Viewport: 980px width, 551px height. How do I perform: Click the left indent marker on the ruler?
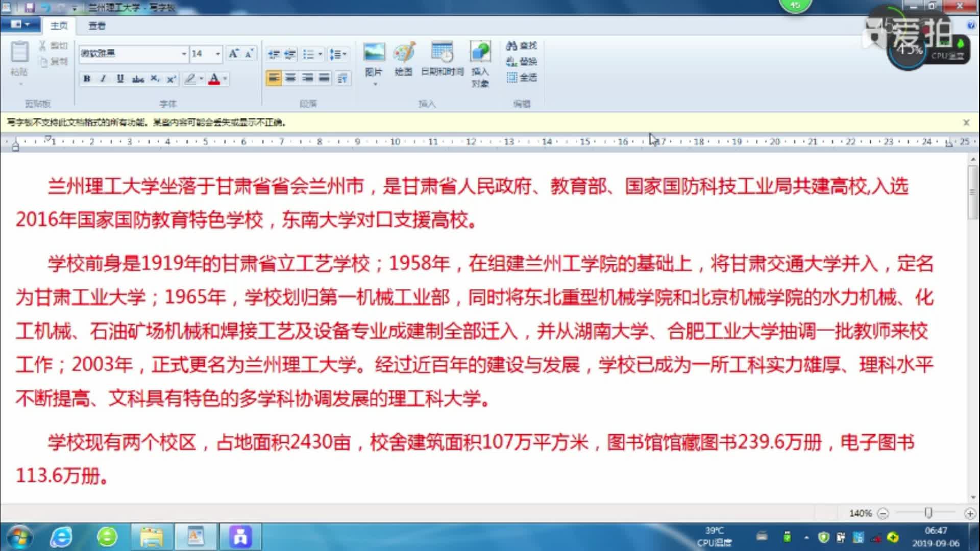(15, 145)
